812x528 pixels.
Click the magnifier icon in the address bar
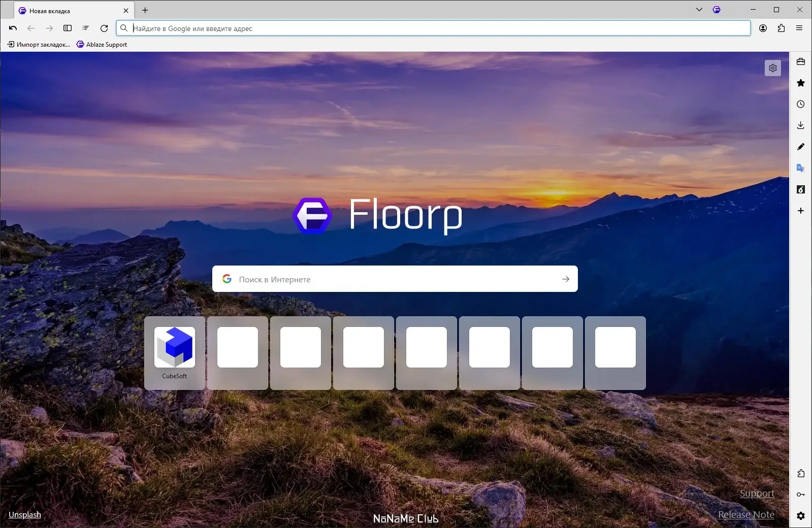[124, 28]
